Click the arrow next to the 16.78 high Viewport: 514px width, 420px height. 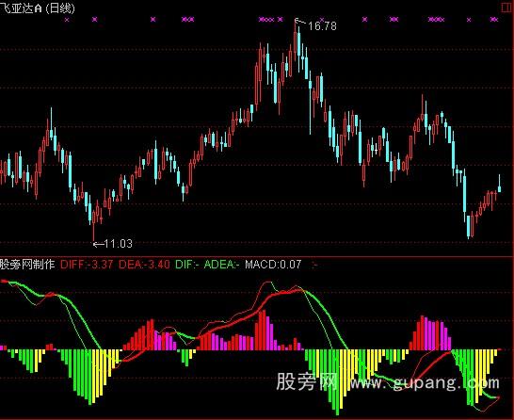(x=300, y=22)
